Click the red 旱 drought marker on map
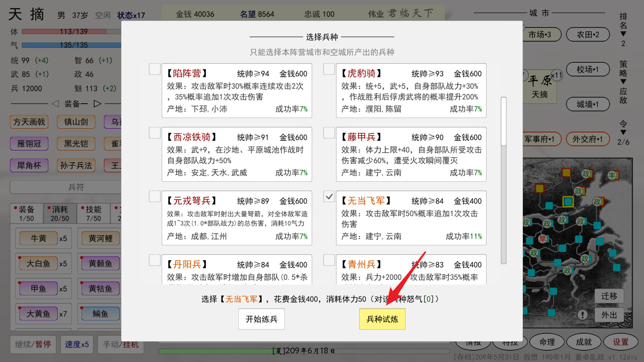 542,239
